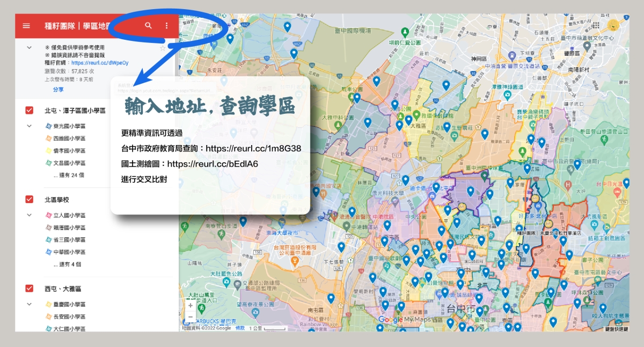Click the polygon icon beside 重慶國小學區

tap(48, 305)
